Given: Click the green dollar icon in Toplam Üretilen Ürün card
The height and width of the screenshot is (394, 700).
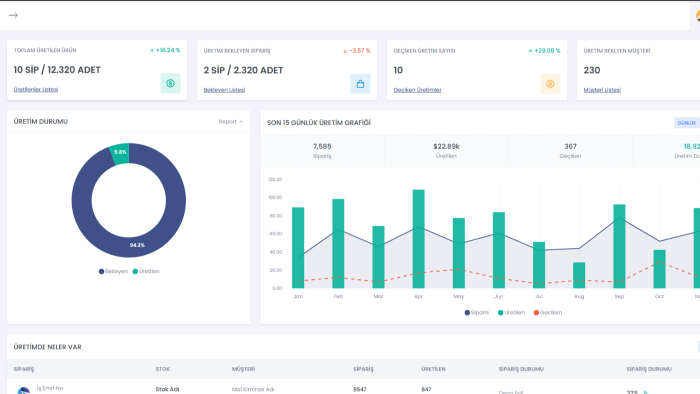Looking at the screenshot, I should click(x=171, y=83).
